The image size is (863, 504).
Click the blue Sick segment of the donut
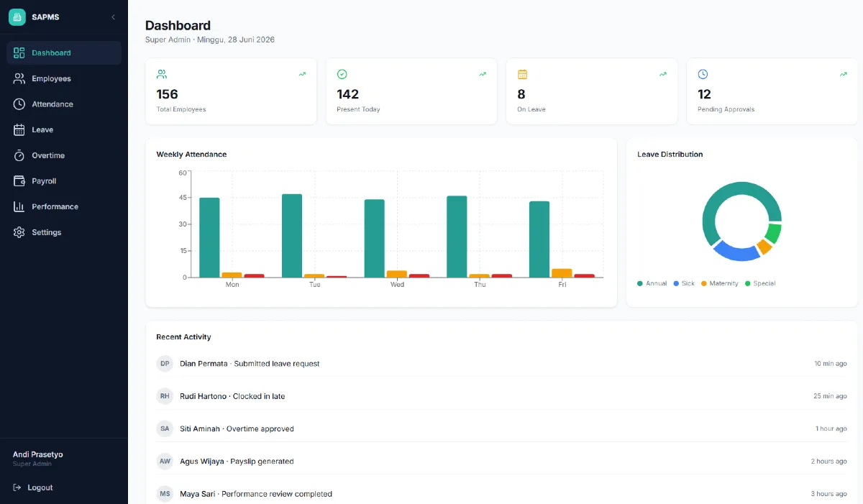736,252
